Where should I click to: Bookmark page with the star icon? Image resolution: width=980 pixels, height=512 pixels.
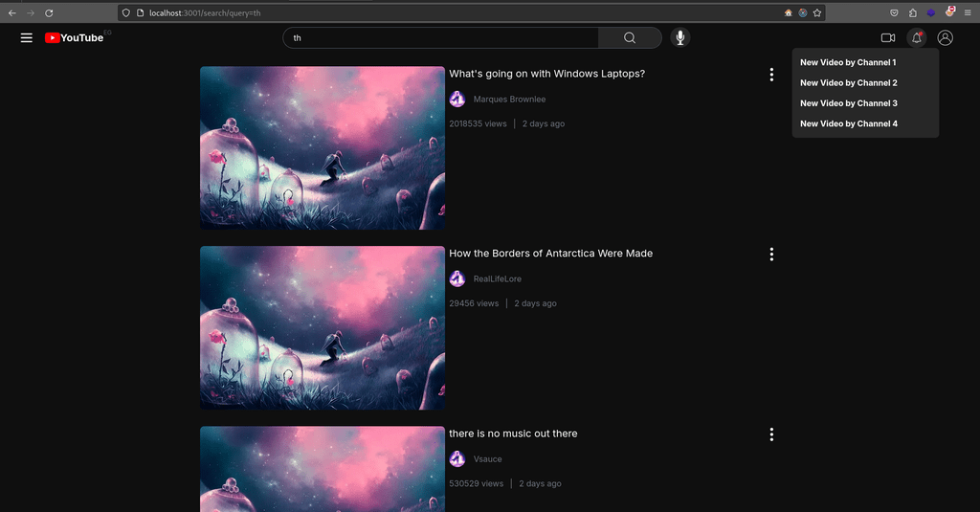coord(817,12)
